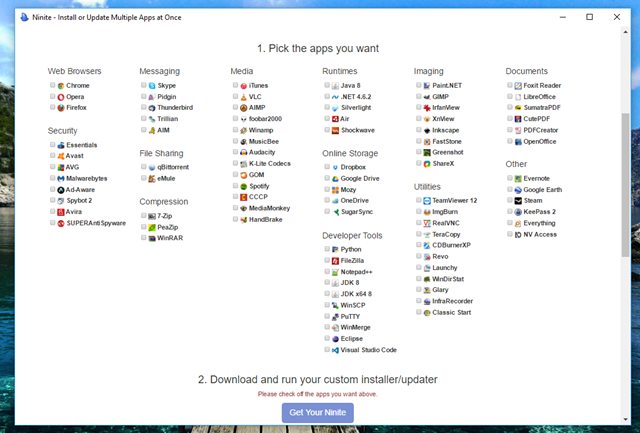Click the CDBurnerXP label

pyautogui.click(x=451, y=245)
